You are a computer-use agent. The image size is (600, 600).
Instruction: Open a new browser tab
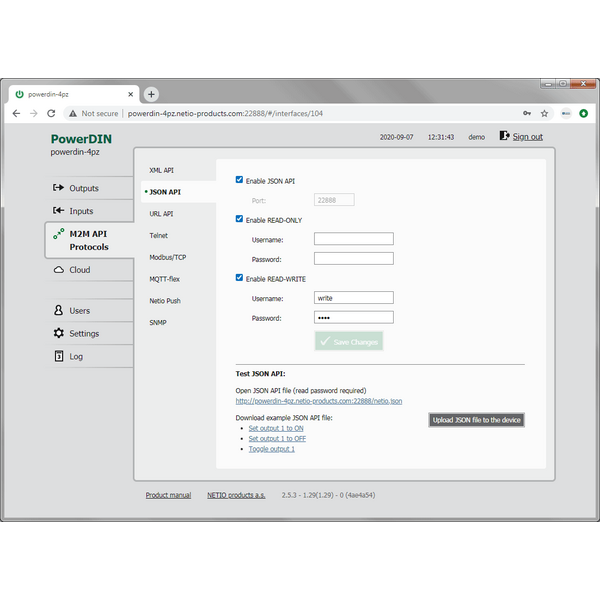point(152,94)
